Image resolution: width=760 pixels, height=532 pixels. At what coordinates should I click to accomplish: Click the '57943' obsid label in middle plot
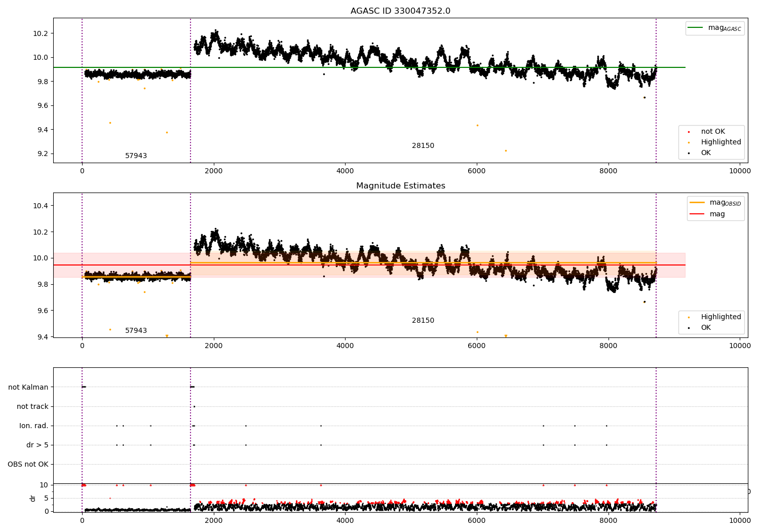pyautogui.click(x=136, y=331)
